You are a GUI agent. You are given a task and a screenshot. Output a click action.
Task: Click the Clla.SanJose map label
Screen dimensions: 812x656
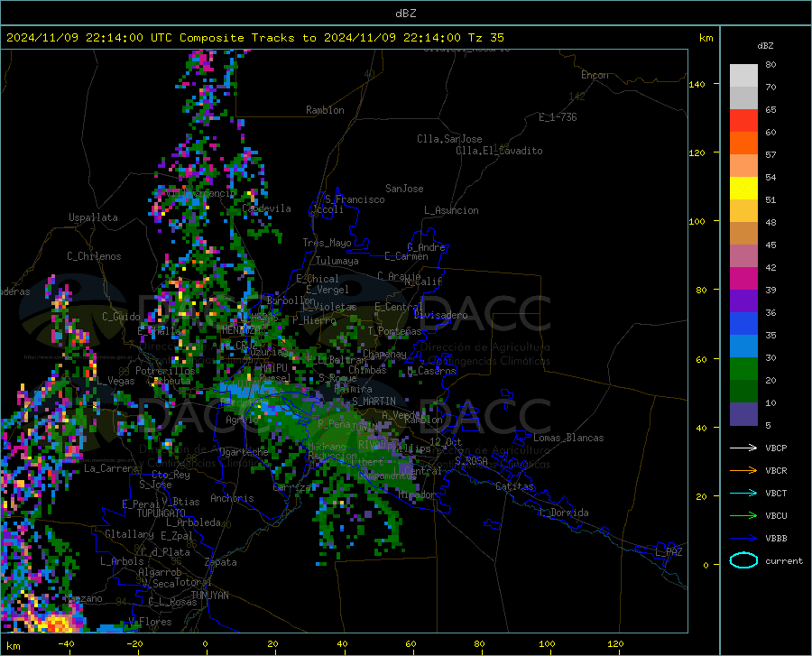(449, 139)
